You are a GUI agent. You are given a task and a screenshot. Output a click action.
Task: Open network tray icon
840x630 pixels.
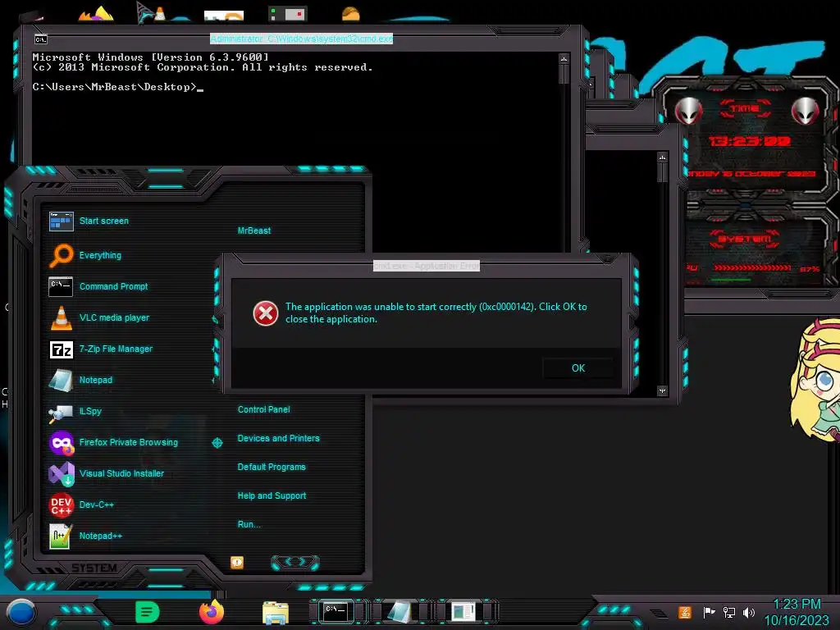tap(728, 612)
